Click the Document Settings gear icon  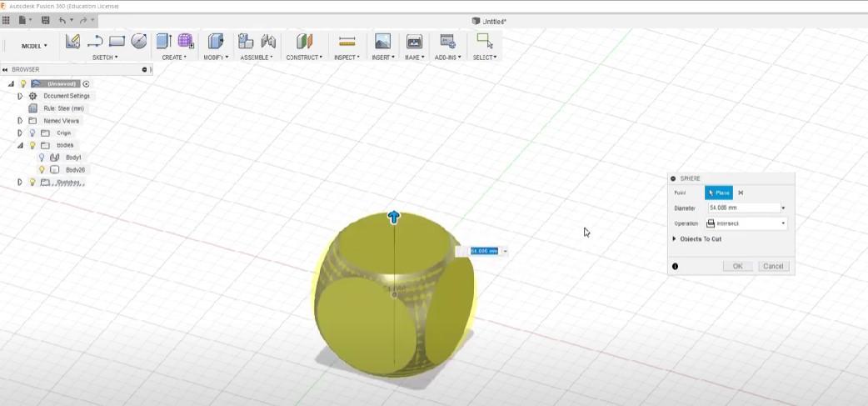point(32,96)
